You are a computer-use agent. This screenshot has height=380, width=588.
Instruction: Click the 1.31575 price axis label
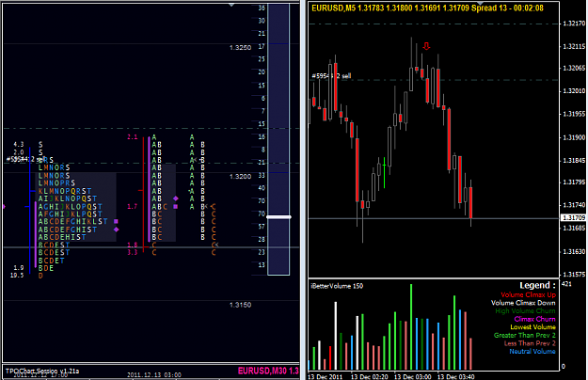coord(574,275)
